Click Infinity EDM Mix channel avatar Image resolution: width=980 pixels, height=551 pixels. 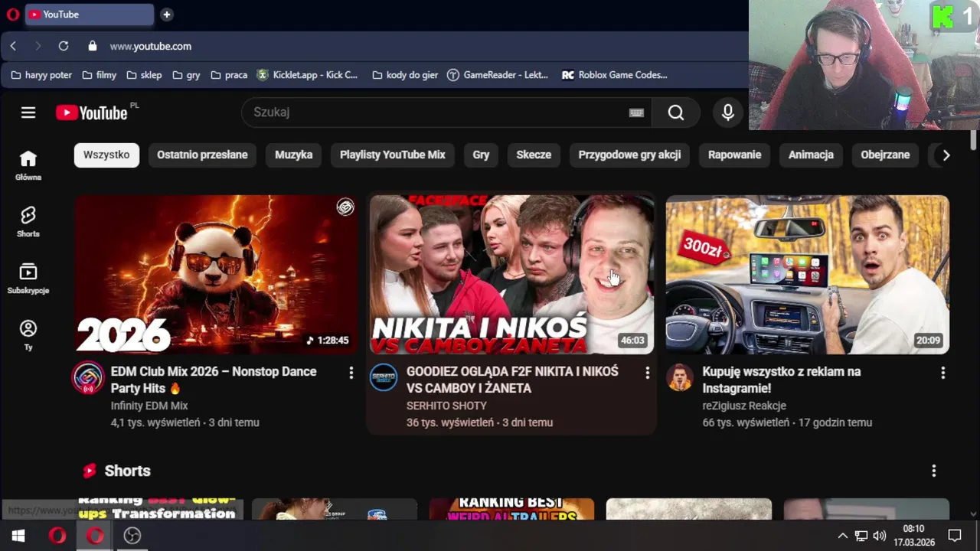pos(88,377)
